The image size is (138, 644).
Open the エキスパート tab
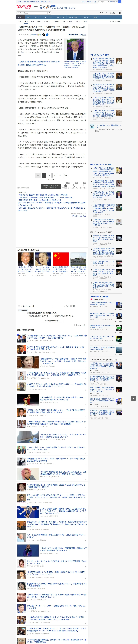click(48, 17)
